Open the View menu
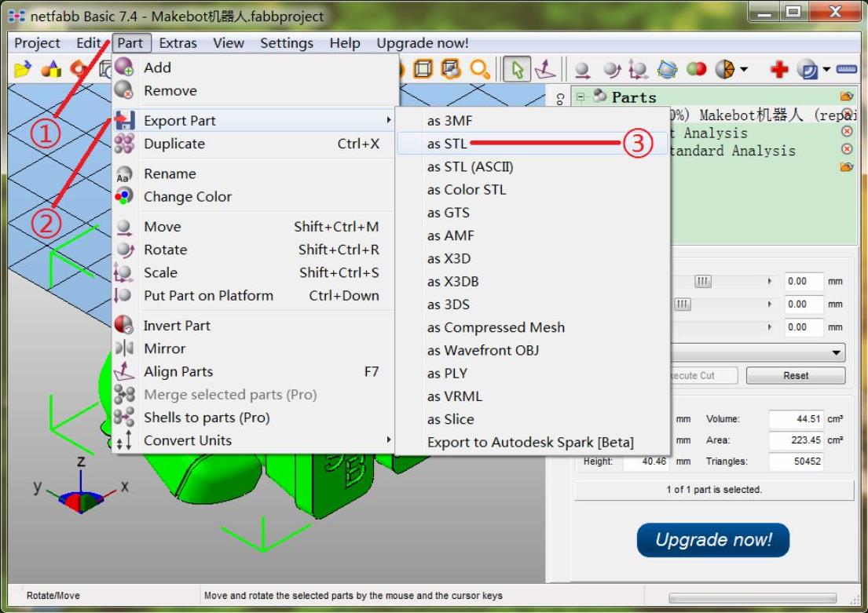Viewport: 868px width, 613px height. (228, 43)
